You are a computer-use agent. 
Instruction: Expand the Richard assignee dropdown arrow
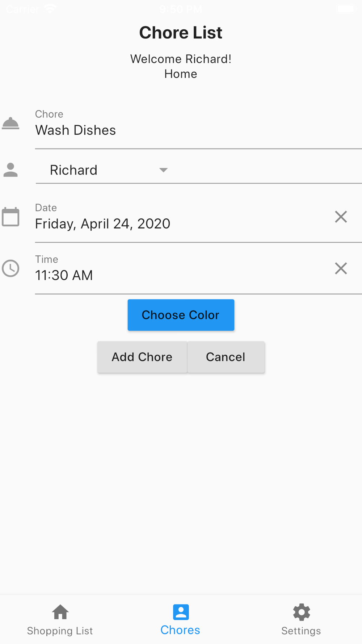click(164, 170)
